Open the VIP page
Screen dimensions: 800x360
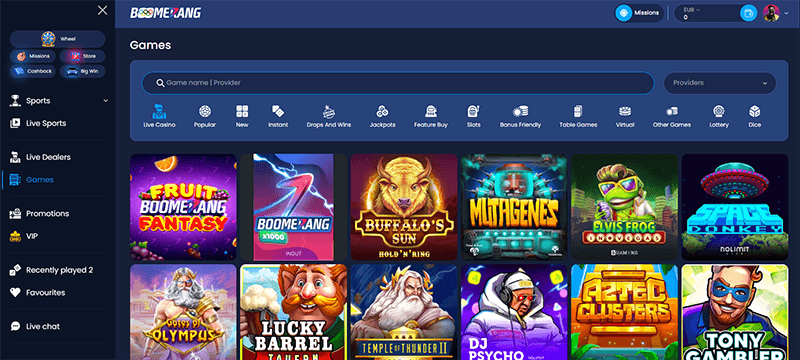[x=23, y=236]
